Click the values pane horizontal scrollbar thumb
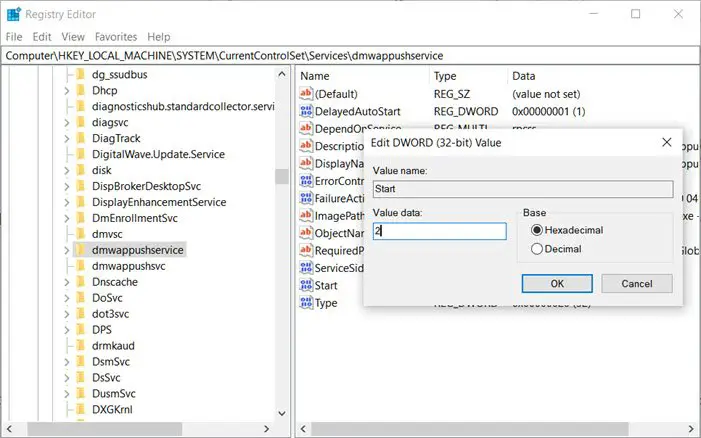 coord(469,429)
